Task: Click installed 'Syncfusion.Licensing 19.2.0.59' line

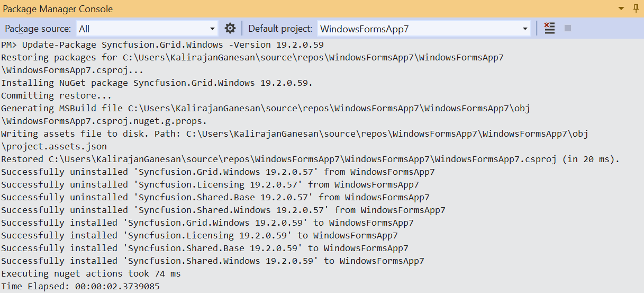Action: [x=199, y=235]
